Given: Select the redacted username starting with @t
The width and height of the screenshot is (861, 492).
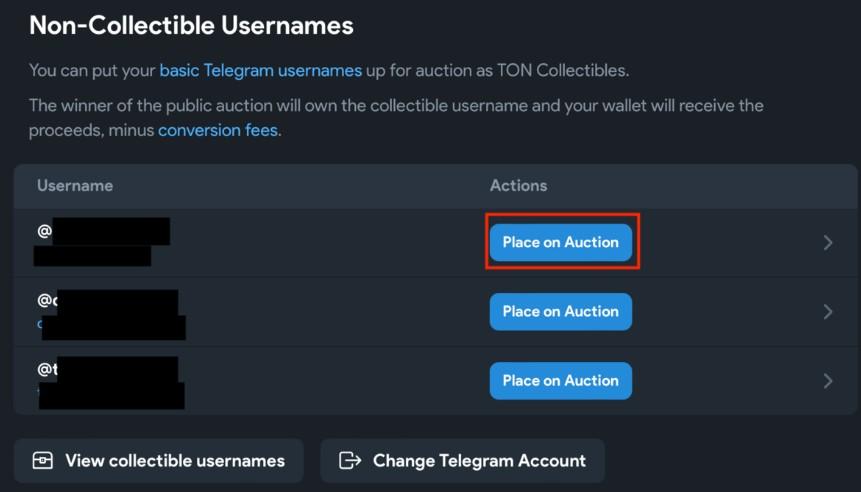Looking at the screenshot, I should point(108,369).
